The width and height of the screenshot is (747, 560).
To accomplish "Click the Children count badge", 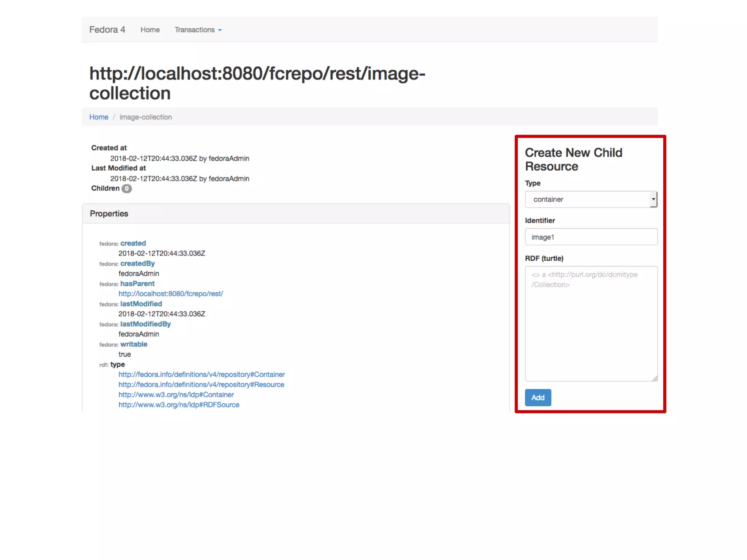I will coord(127,188).
